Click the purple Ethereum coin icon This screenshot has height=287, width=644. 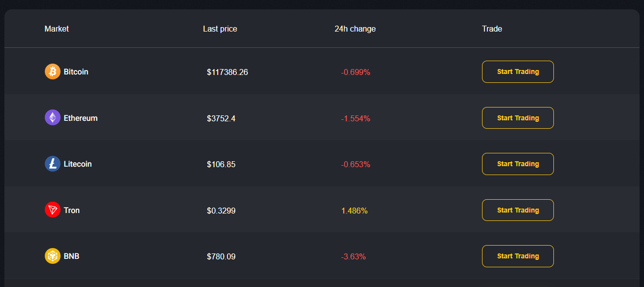pos(53,117)
